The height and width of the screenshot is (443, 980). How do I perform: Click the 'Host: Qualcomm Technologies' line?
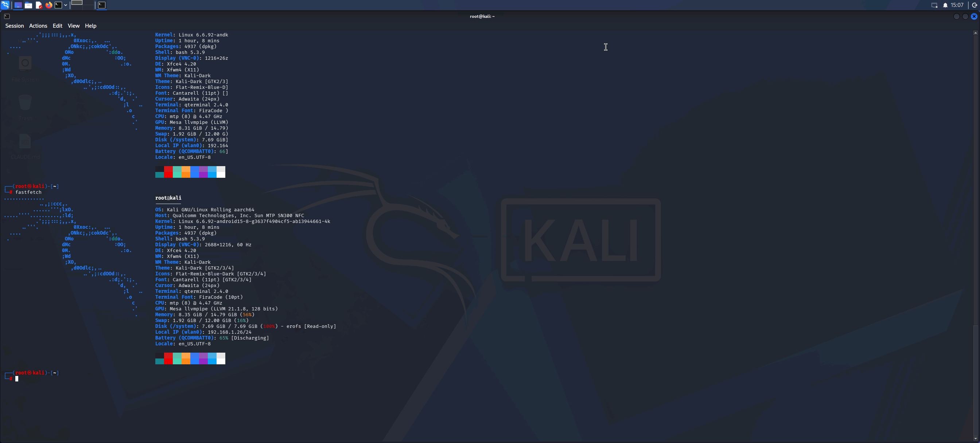click(229, 216)
